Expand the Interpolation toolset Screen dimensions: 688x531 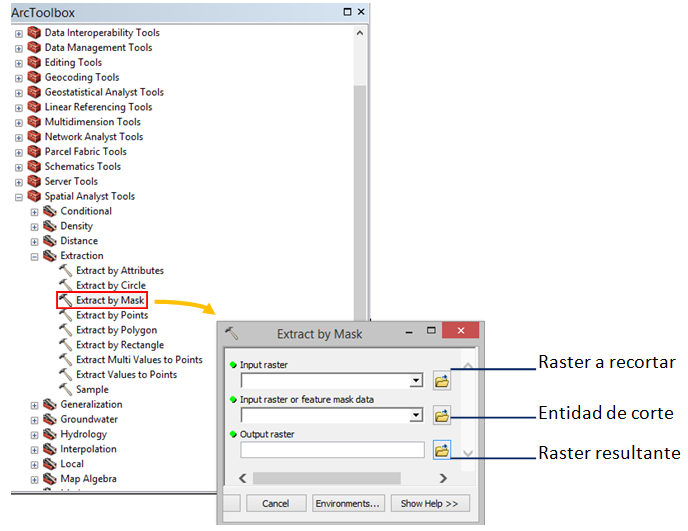(34, 450)
